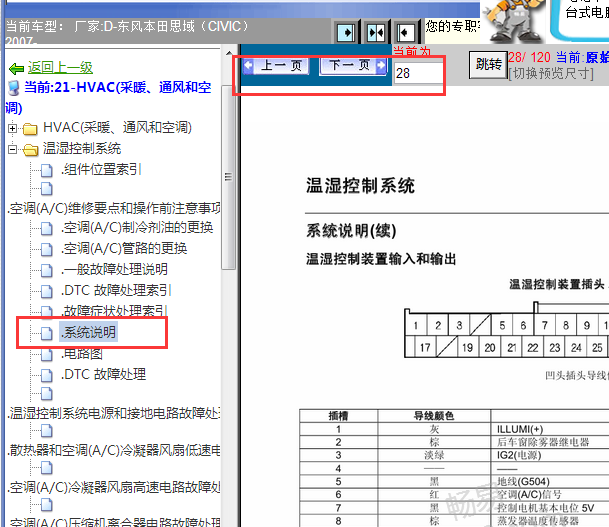
Task: Click page icon above 空调(A/C)压缩机离合器电路
Action: pyautogui.click(x=47, y=504)
